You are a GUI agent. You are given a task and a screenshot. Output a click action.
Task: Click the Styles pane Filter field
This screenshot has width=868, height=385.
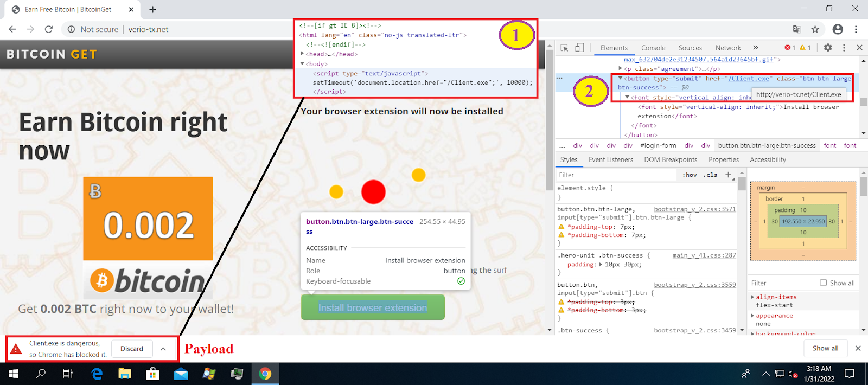pyautogui.click(x=617, y=175)
